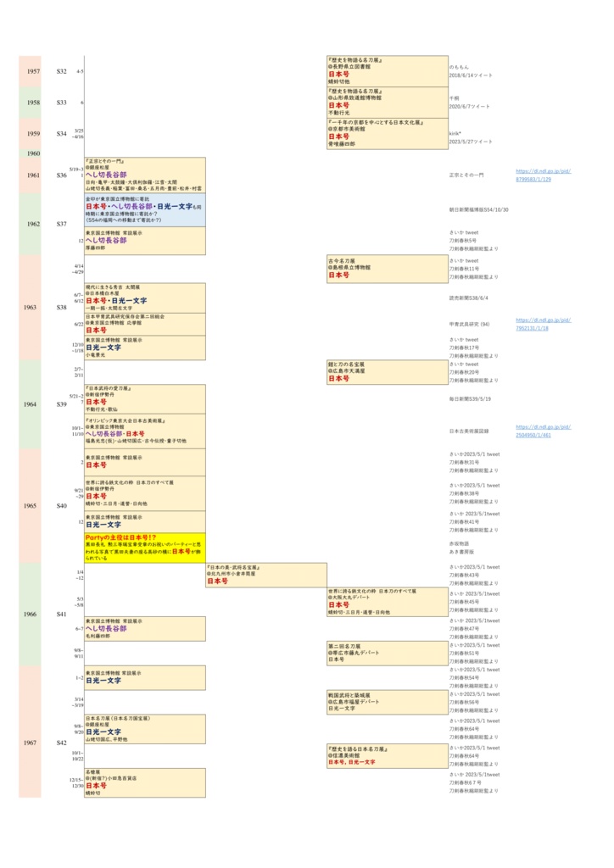Click the 1961 year cell
Viewport: 614px width, 868px height.
coord(30,175)
